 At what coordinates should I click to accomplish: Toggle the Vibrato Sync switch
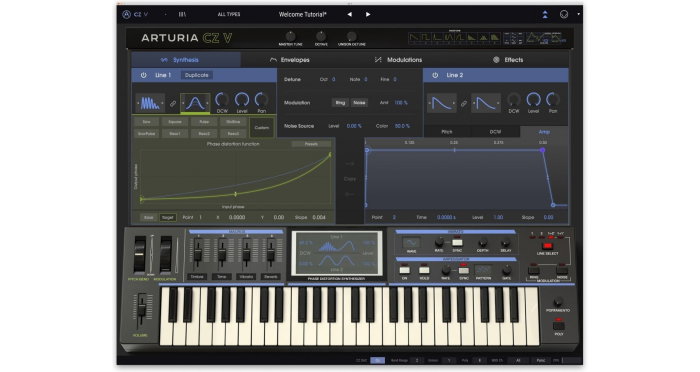457,242
